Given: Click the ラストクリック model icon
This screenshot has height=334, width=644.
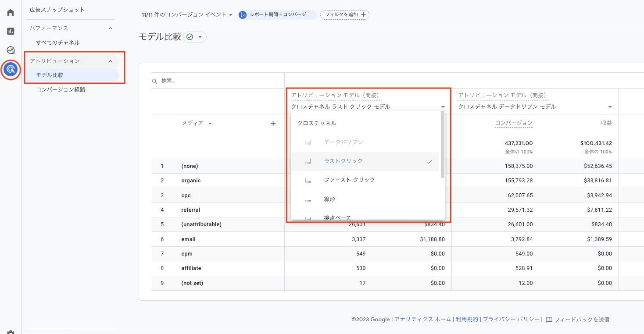Looking at the screenshot, I should 308,161.
